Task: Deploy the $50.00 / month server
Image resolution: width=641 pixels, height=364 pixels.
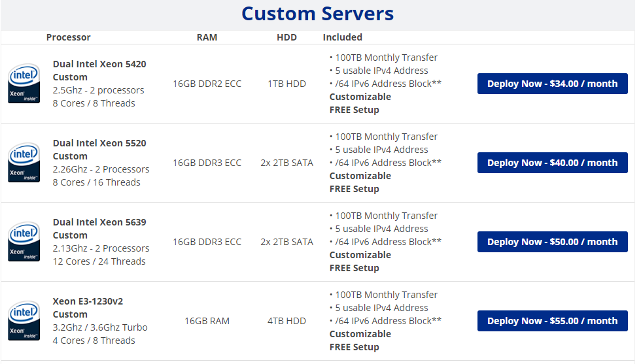Action: (552, 242)
